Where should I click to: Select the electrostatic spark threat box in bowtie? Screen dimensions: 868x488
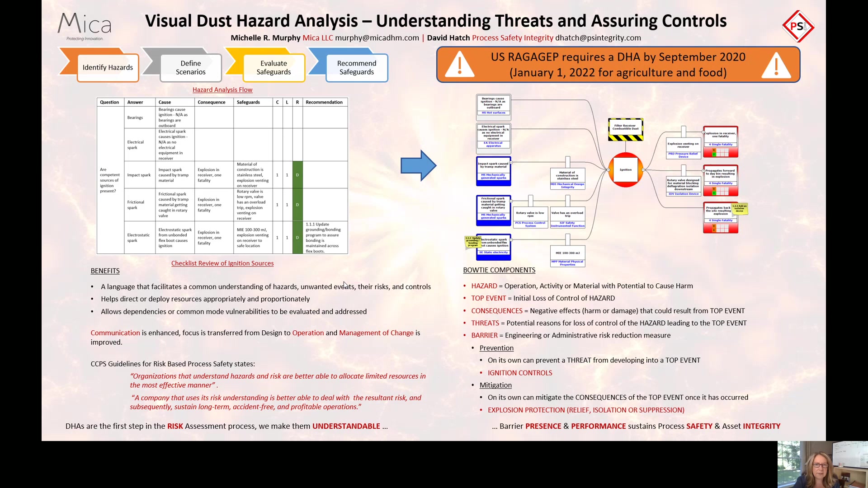pyautogui.click(x=493, y=247)
